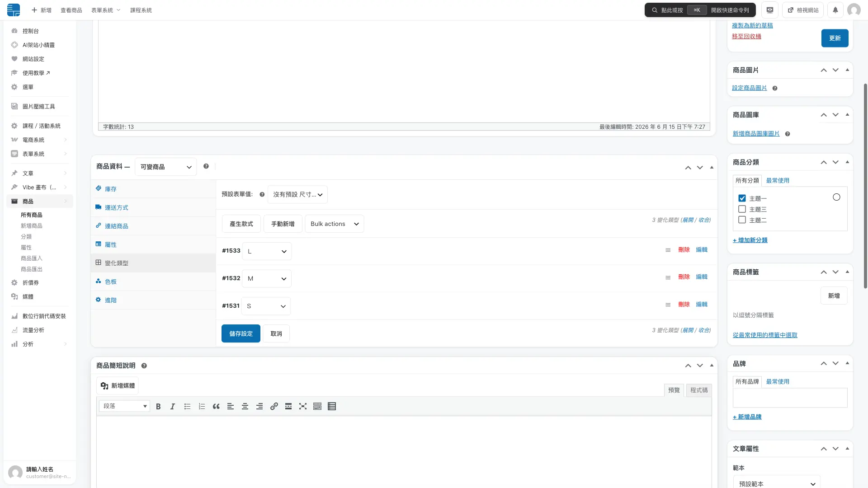Switch to the 程式碼 code editor tab

699,390
